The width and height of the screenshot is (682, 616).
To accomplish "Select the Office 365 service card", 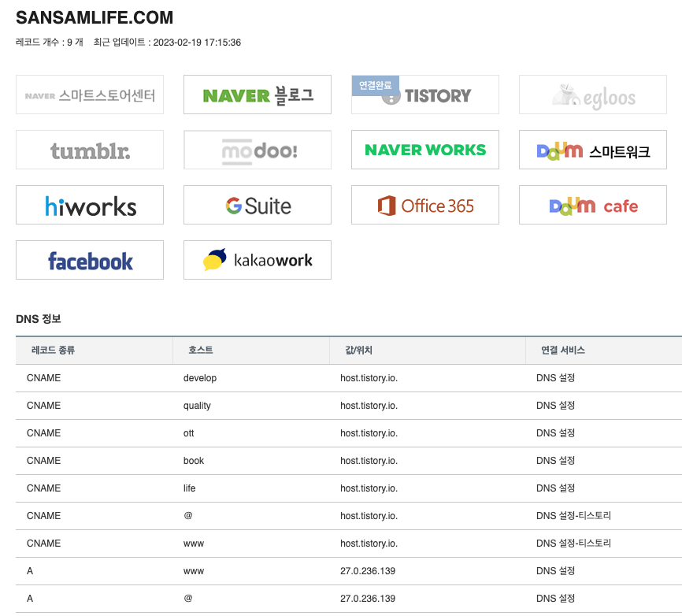I will (x=425, y=205).
